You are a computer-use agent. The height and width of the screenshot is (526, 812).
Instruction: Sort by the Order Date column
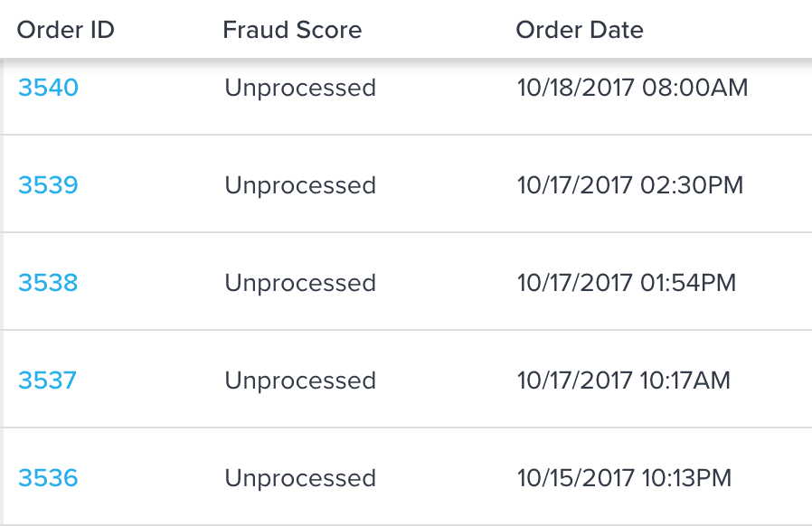click(x=579, y=30)
